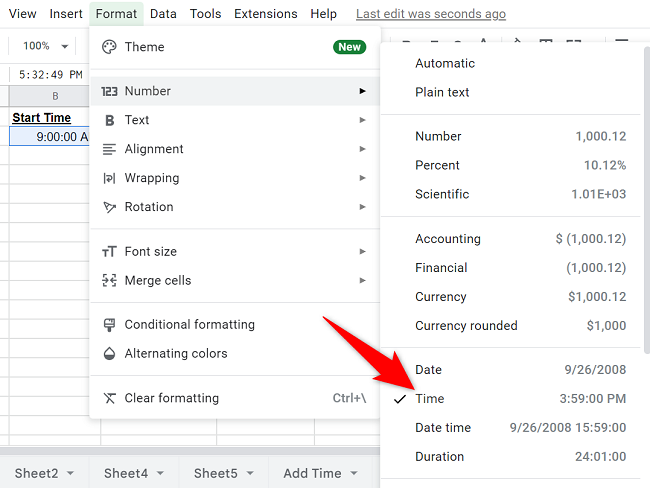Click the Number 123 icon
650x488 pixels.
110,91
